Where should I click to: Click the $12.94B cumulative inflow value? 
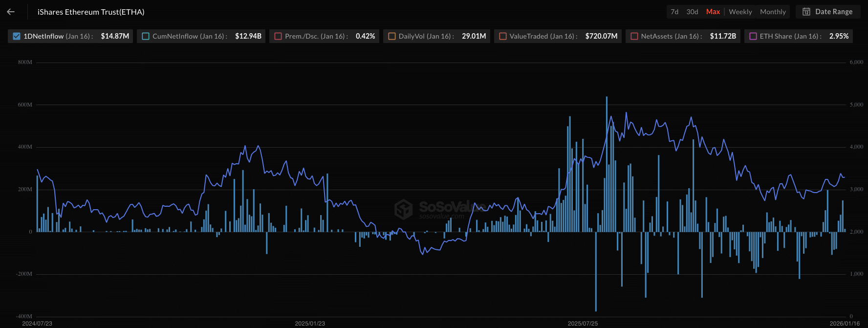pyautogui.click(x=248, y=36)
